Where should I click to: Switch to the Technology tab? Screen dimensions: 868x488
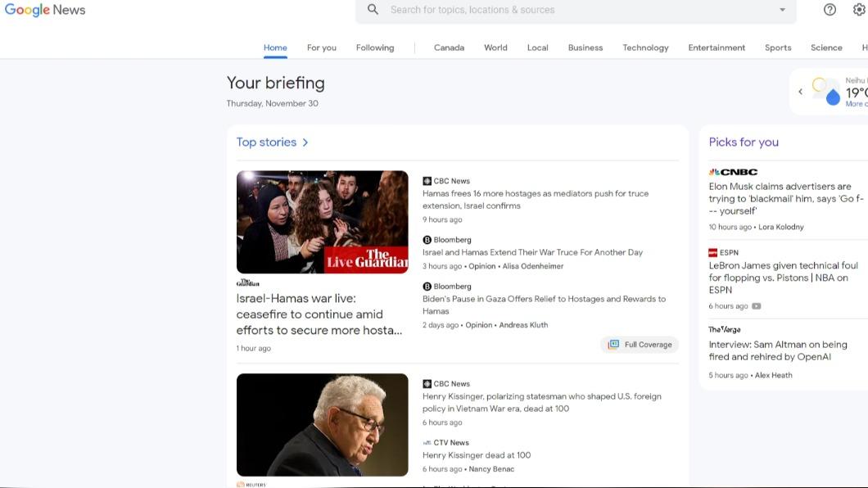(645, 47)
